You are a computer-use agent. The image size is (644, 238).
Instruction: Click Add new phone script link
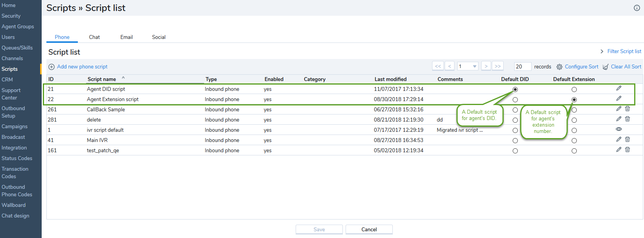(82, 67)
